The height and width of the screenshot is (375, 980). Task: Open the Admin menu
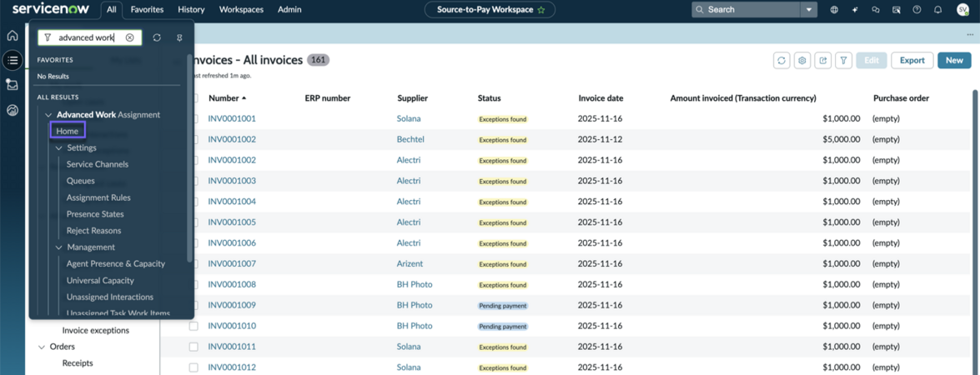coord(289,10)
